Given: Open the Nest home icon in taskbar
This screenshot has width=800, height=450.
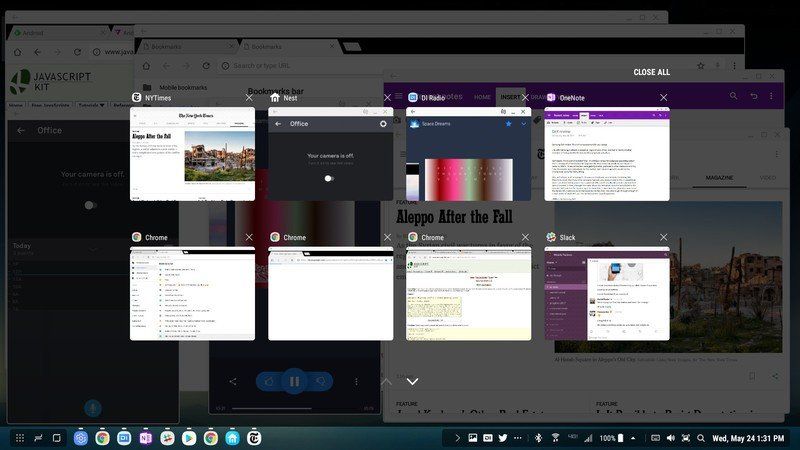Looking at the screenshot, I should pos(232,438).
